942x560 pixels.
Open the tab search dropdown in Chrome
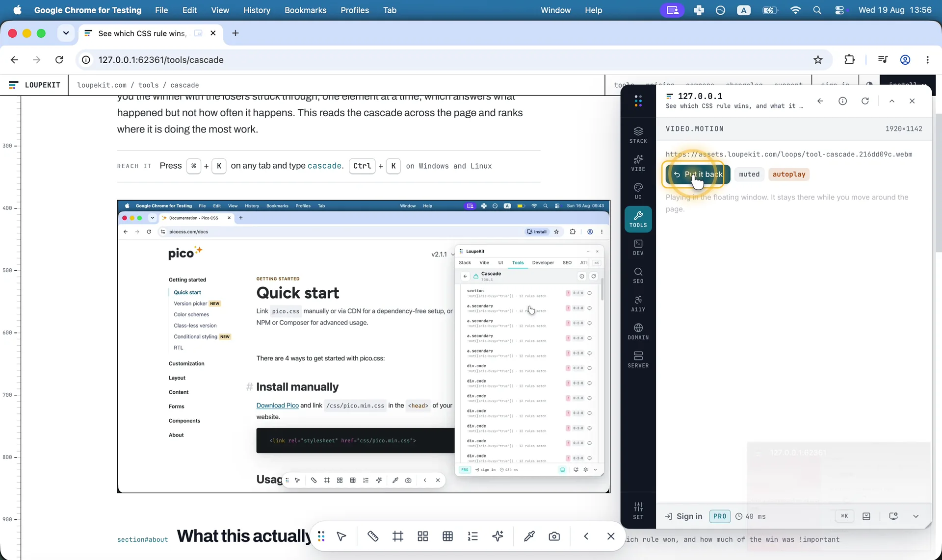[x=66, y=33]
